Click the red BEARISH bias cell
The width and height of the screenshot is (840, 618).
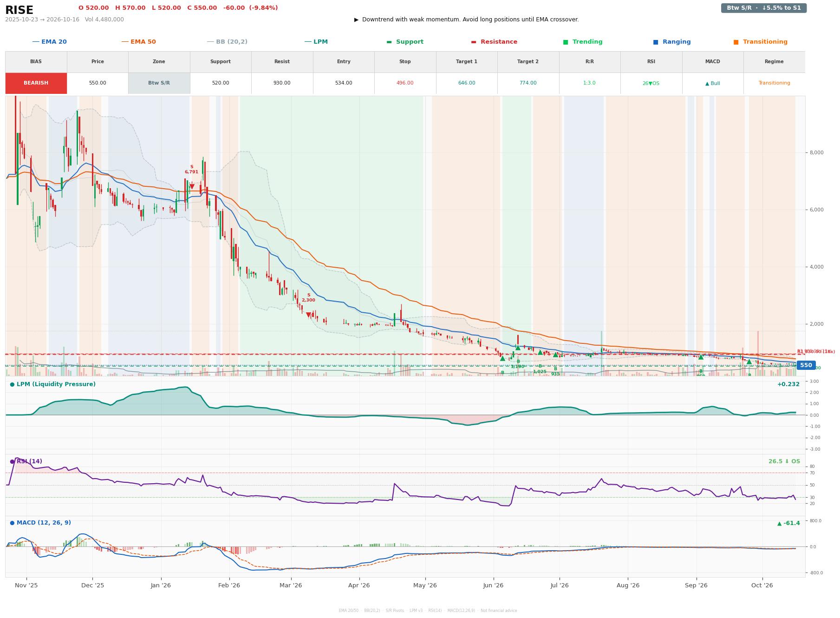coord(36,83)
